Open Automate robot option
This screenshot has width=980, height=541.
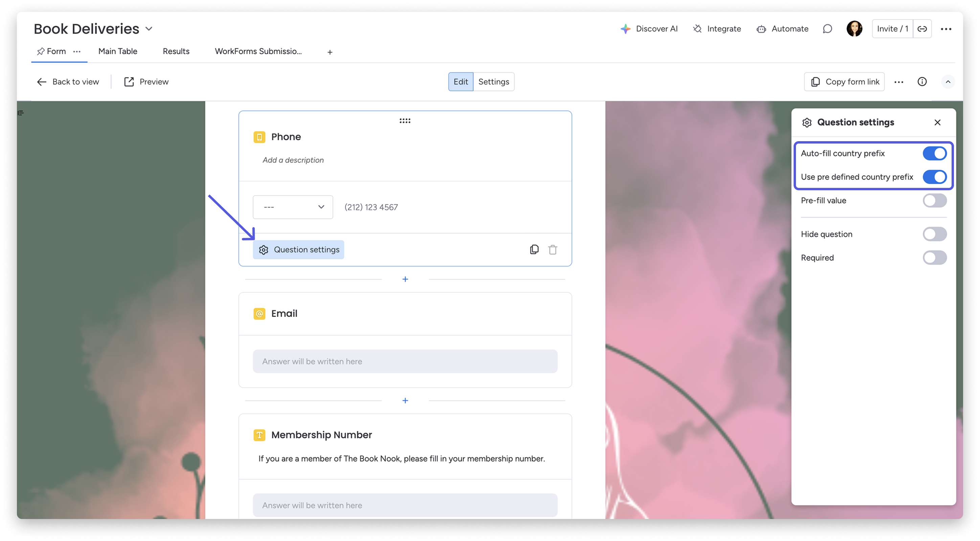click(782, 28)
